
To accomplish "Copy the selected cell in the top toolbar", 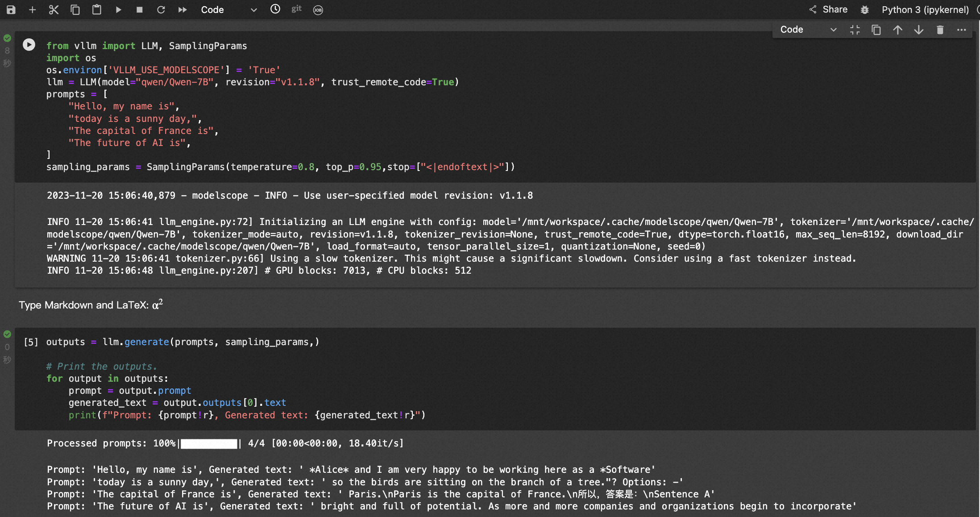I will pyautogui.click(x=75, y=9).
